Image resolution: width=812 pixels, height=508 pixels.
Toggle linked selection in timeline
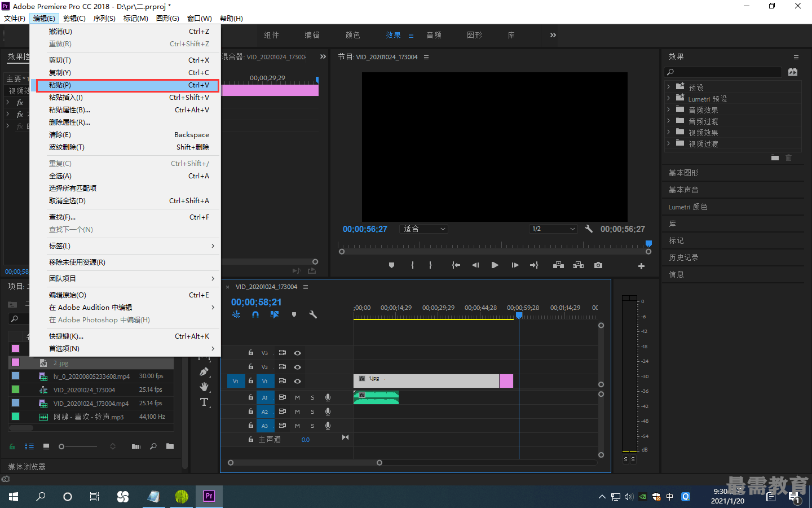click(x=275, y=314)
